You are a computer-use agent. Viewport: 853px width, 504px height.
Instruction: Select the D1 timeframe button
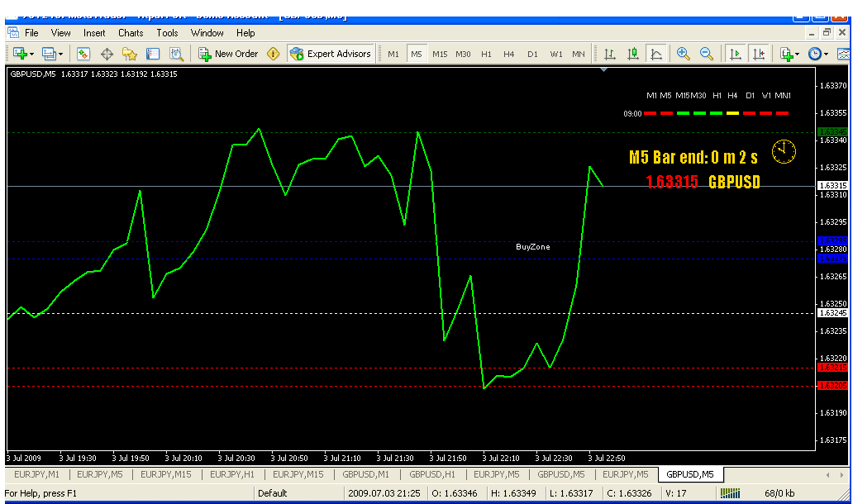point(532,54)
